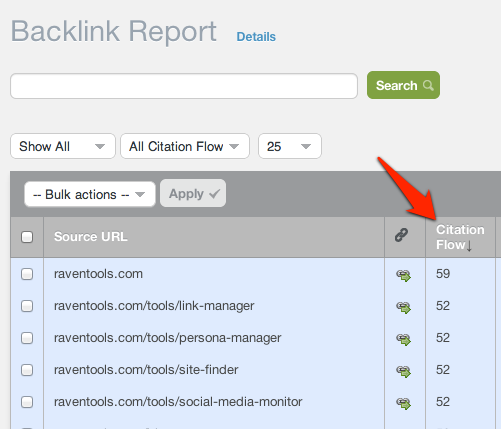Click the Apply button
Viewport: 501px width, 429px height.
coord(193,193)
